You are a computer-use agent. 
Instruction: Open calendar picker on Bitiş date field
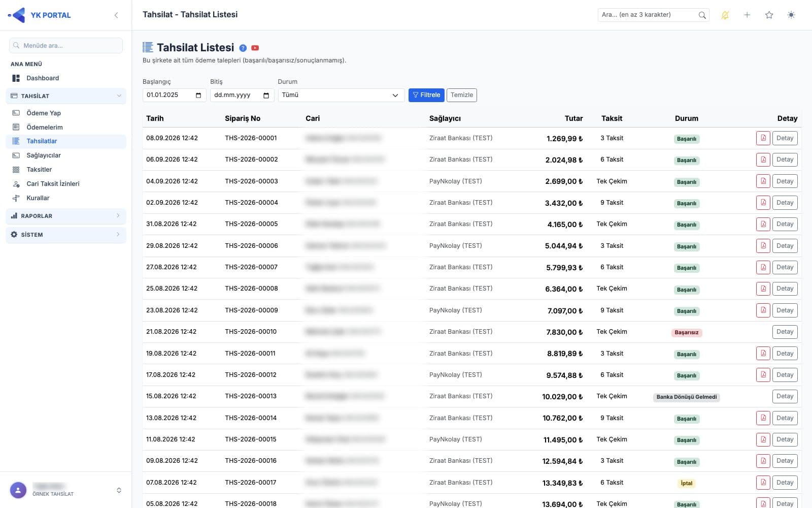[x=266, y=95]
